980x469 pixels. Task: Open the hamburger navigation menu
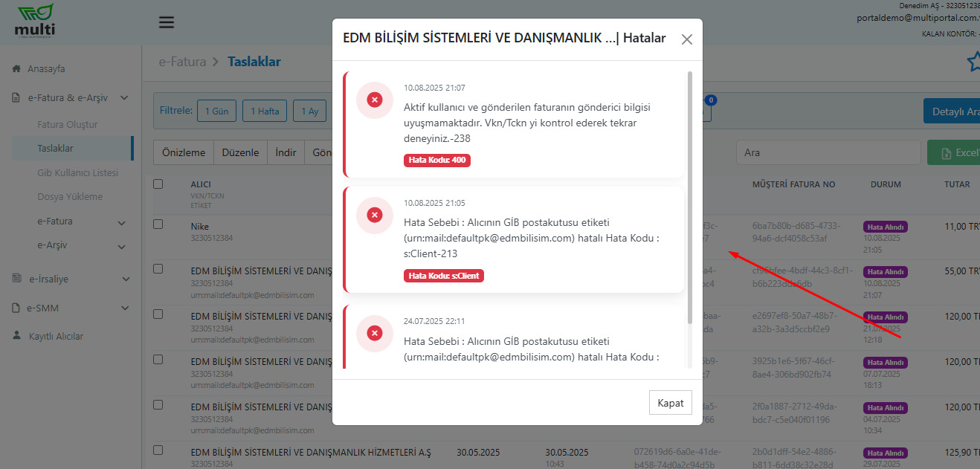coord(166,22)
